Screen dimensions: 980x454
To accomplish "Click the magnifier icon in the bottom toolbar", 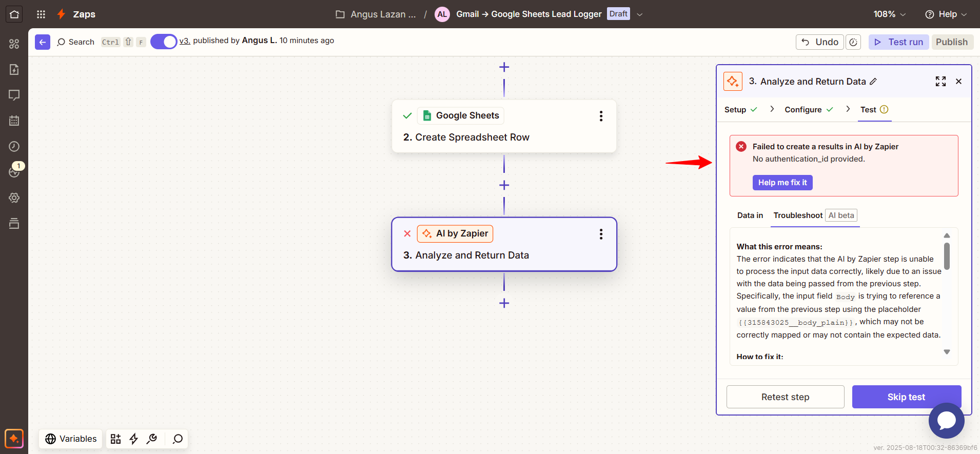I will tap(178, 439).
